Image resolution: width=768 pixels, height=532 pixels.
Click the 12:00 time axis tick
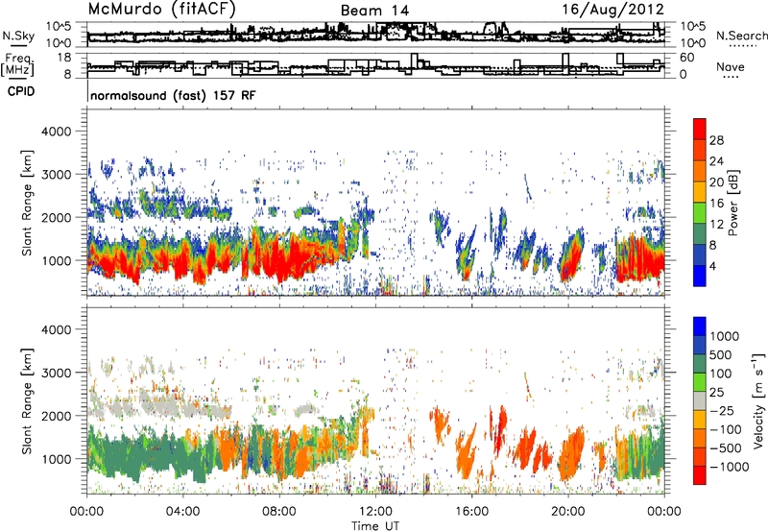click(375, 512)
